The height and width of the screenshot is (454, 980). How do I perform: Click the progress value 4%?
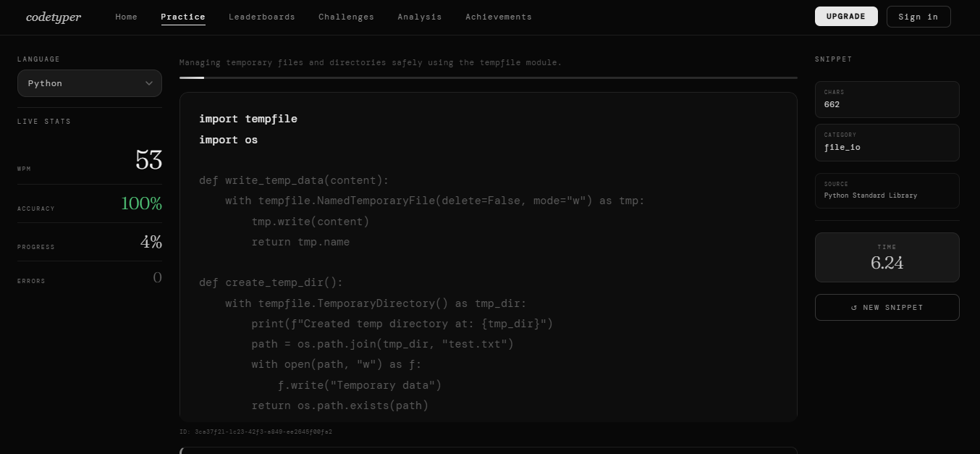(151, 242)
